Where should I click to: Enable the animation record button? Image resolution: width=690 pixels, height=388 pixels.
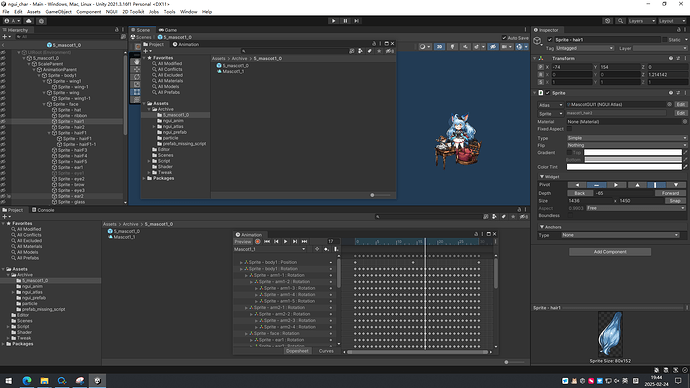point(258,242)
